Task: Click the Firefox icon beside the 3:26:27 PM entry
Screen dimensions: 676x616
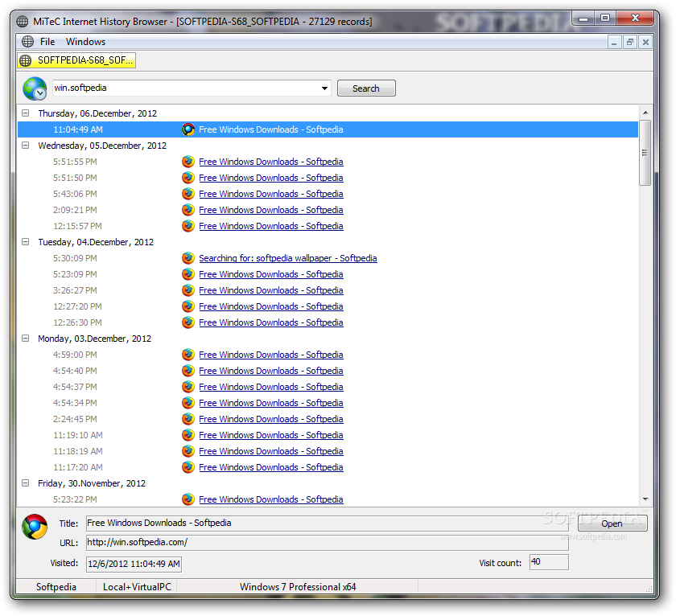Action: tap(188, 290)
